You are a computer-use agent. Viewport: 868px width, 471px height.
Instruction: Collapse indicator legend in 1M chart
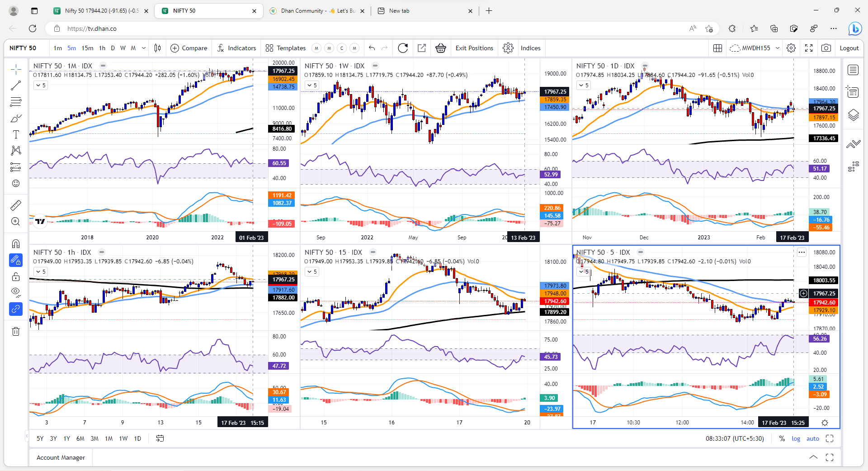coord(41,85)
